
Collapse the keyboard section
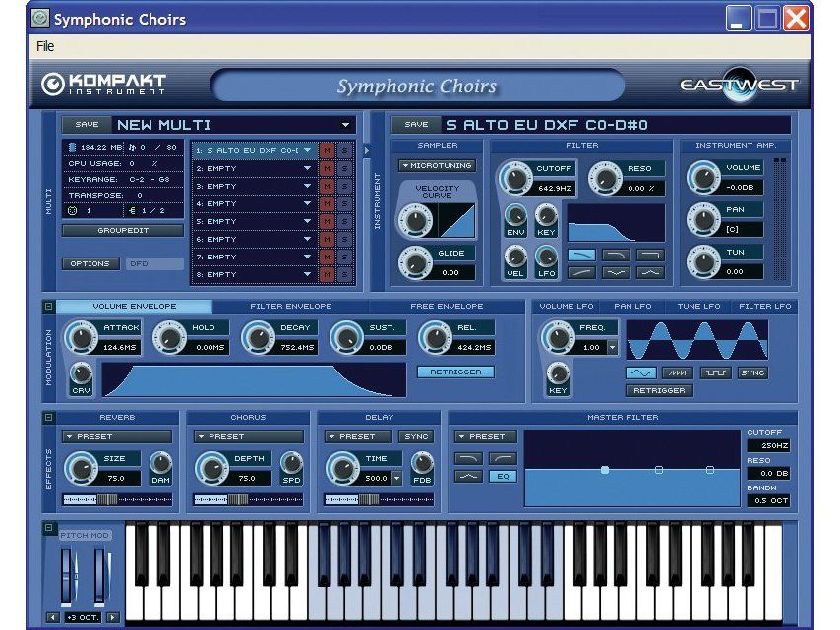pos(48,527)
